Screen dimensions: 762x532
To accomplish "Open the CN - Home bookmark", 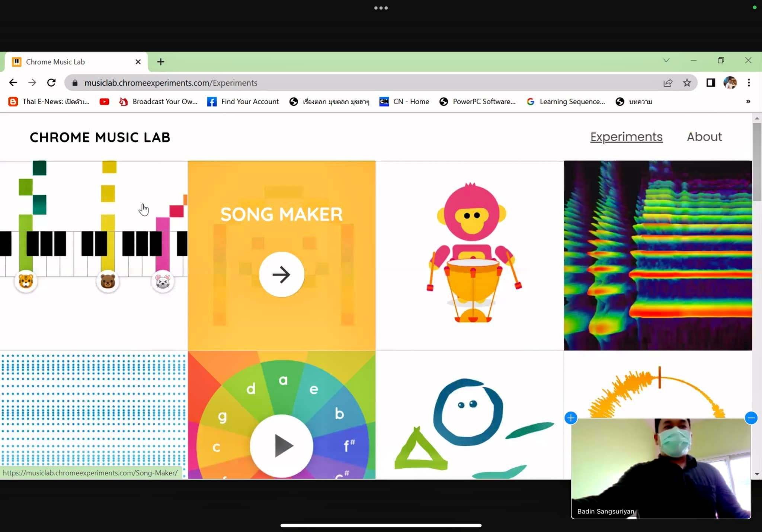I will pos(404,102).
